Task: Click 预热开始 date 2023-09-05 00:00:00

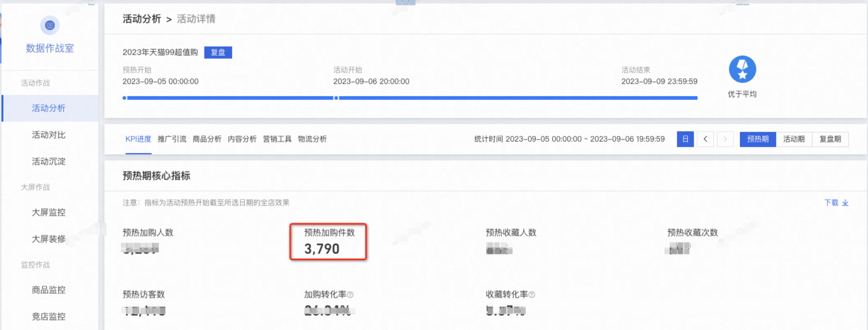Action: 160,82
